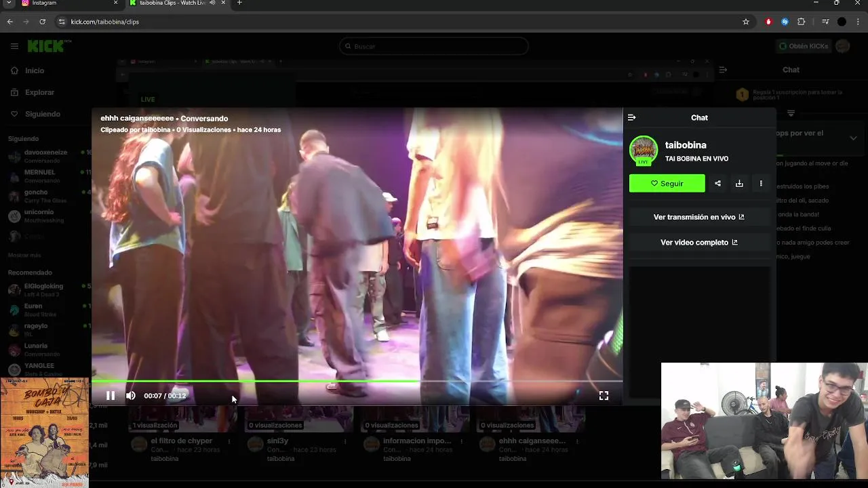Share the clip via share icon

pos(717,184)
